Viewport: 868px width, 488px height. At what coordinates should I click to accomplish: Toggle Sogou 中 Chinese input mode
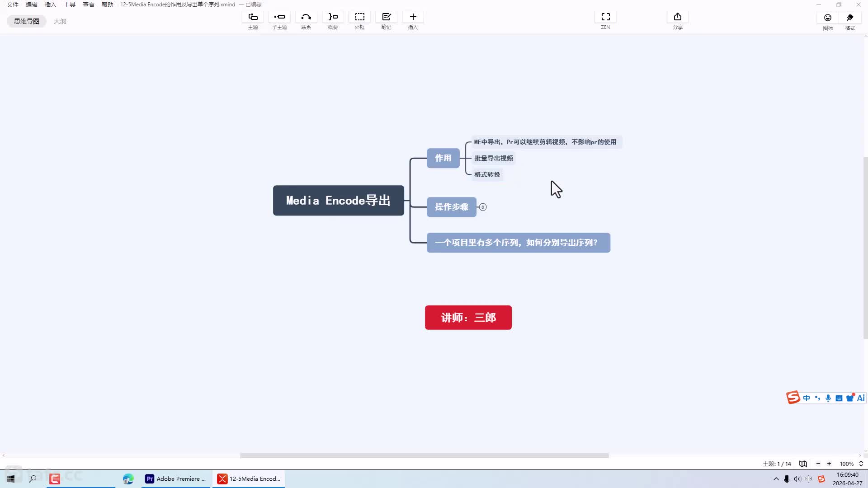coord(807,398)
